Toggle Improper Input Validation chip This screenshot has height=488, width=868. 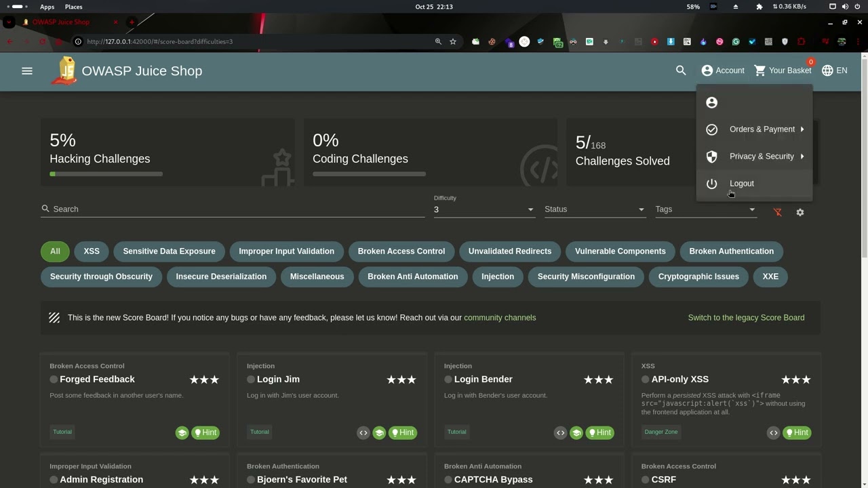point(286,251)
